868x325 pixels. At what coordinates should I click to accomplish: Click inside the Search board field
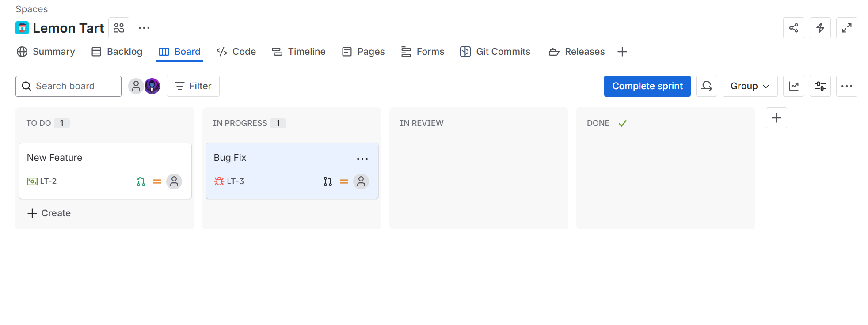pos(68,86)
